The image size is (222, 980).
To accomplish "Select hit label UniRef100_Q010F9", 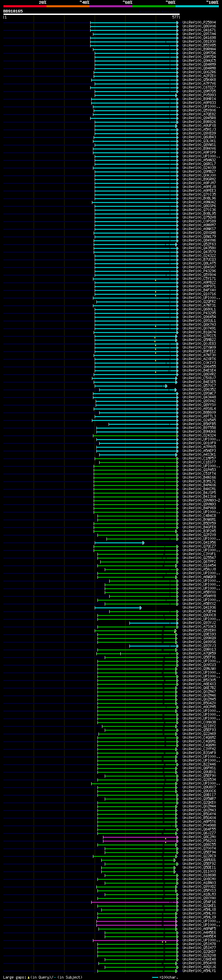I will tap(199, 443).
